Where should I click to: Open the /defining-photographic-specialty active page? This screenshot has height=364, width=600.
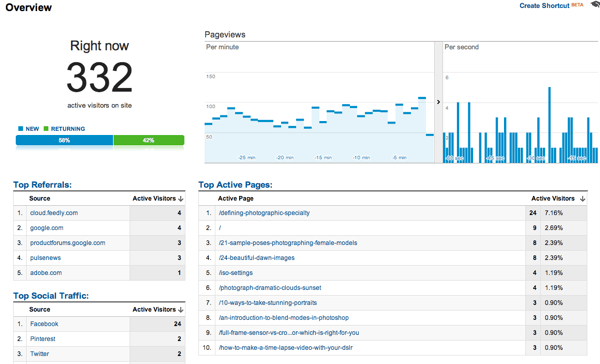point(264,213)
